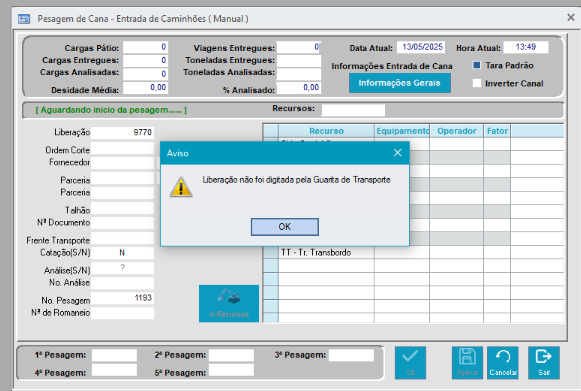581x391 pixels.
Task: Click the 2ª Pesagem input field
Action: (231, 355)
